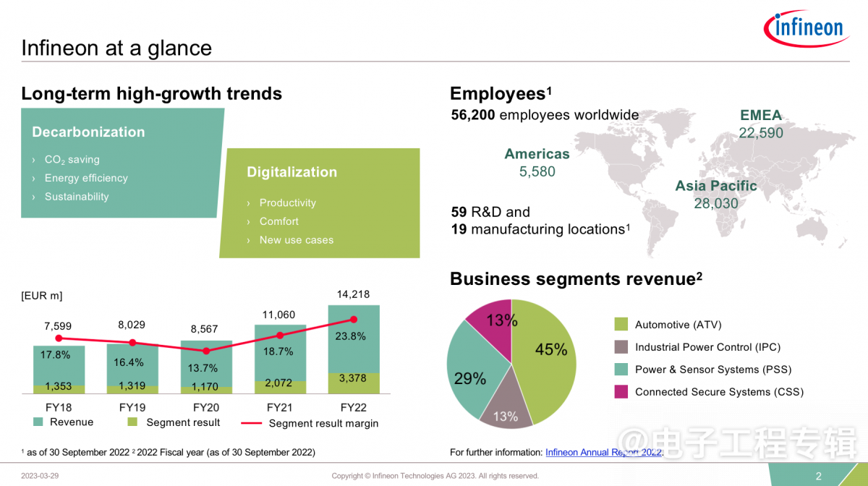Click the 'Long-term high-growth trends' heading

(x=151, y=94)
